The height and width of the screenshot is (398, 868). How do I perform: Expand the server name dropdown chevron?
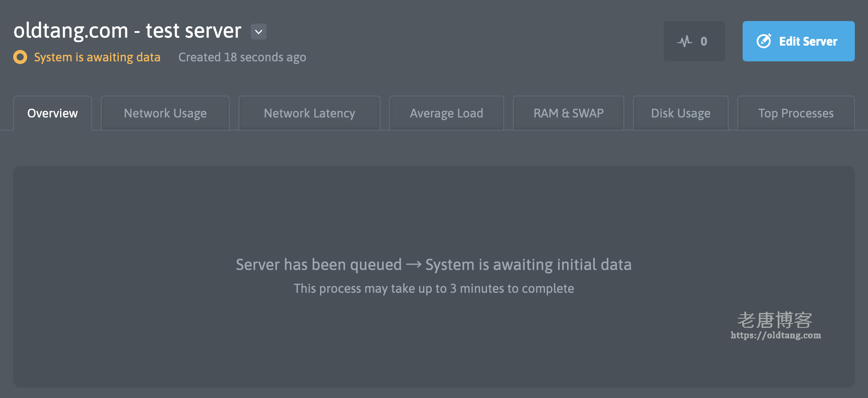coord(259,32)
